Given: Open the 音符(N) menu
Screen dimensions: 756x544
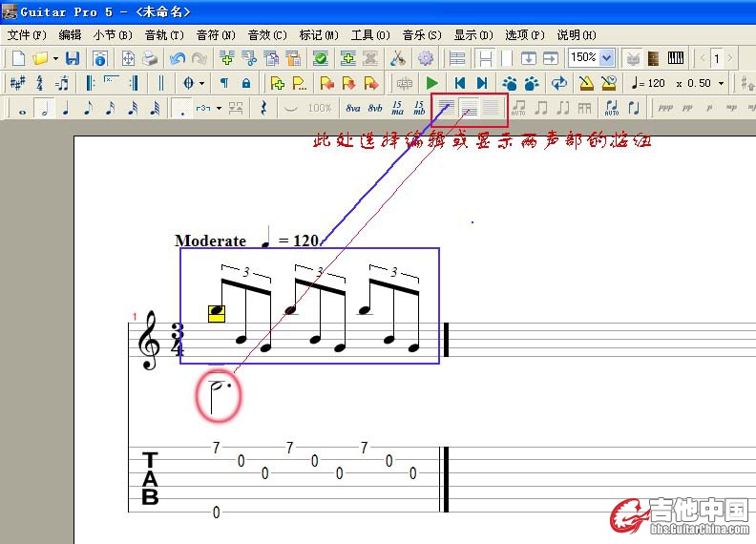Looking at the screenshot, I should point(216,35).
